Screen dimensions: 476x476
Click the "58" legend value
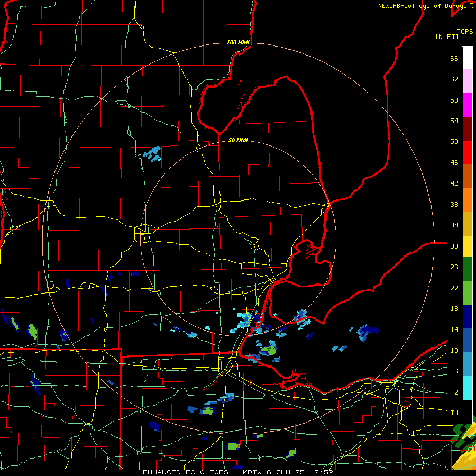pos(454,100)
